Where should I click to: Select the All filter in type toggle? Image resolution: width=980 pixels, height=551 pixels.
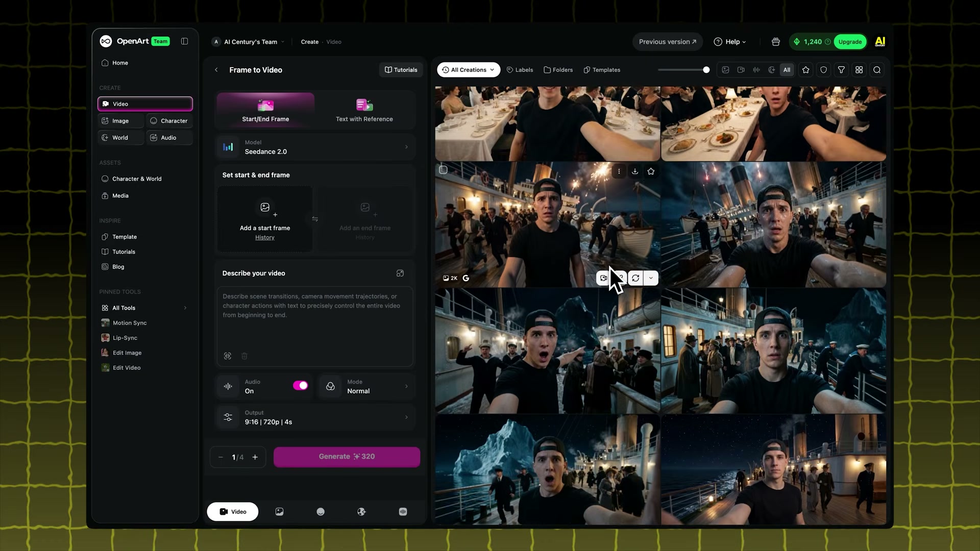787,70
